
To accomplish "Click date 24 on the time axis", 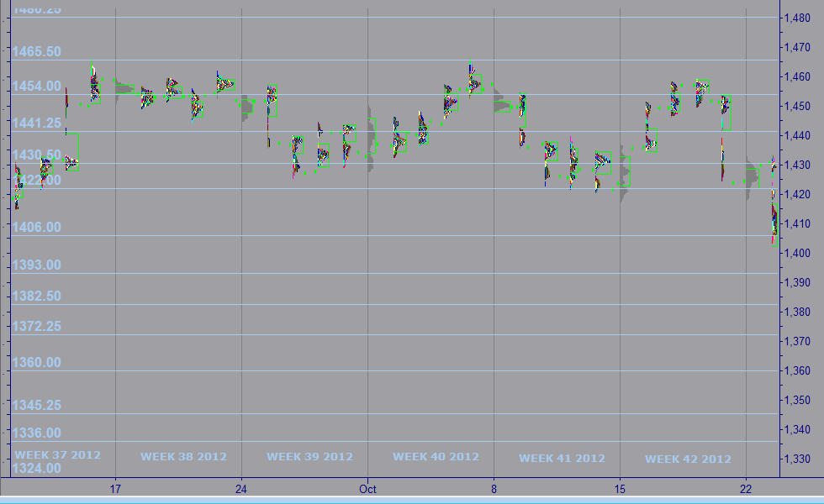I will point(241,488).
